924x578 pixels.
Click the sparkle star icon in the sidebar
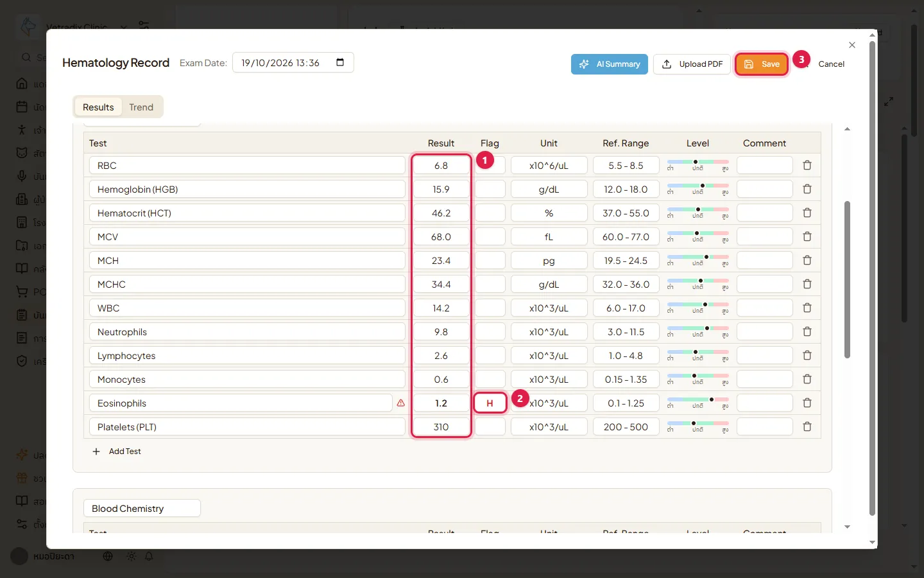point(22,455)
